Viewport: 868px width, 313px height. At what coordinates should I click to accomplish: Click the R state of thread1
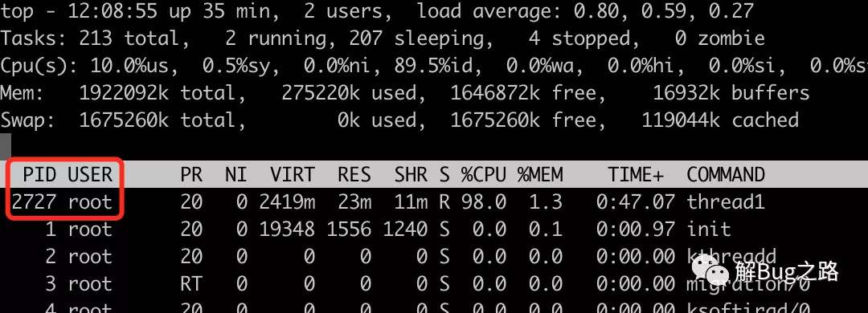(444, 202)
